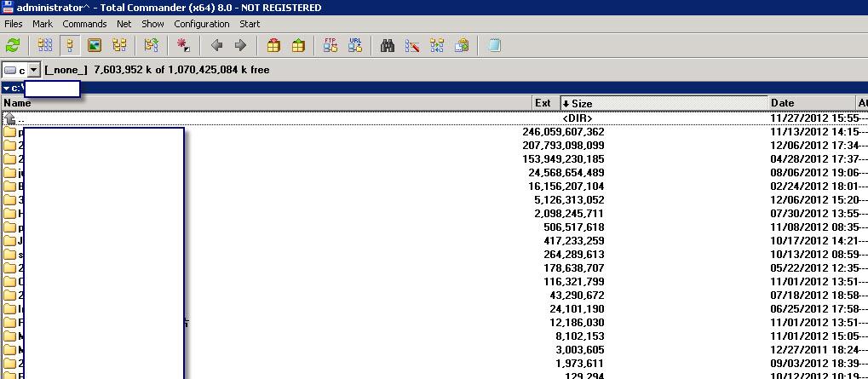The height and width of the screenshot is (379, 868).
Task: Open the Multi-rename tool icon
Action: click(x=412, y=45)
